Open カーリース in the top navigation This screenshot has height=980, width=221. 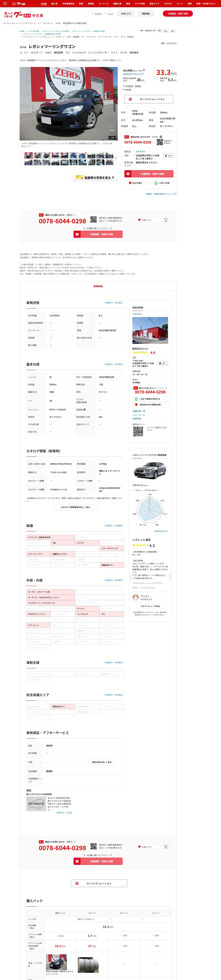pos(104,3)
